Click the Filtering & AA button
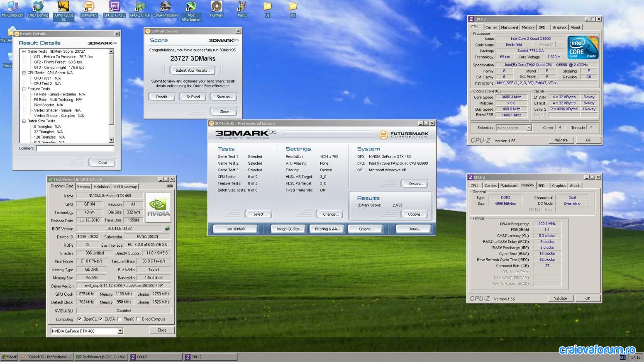The image size is (644, 362). (327, 229)
